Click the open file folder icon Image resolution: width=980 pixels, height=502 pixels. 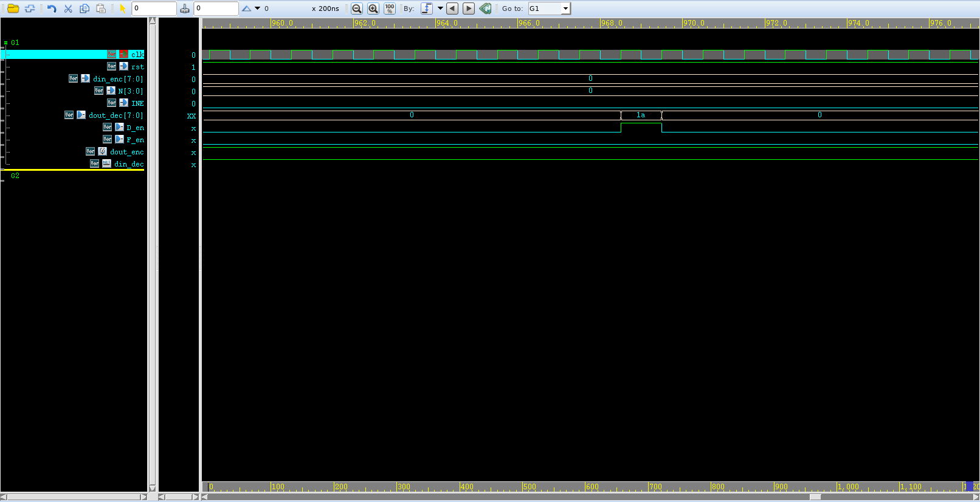pyautogui.click(x=13, y=9)
